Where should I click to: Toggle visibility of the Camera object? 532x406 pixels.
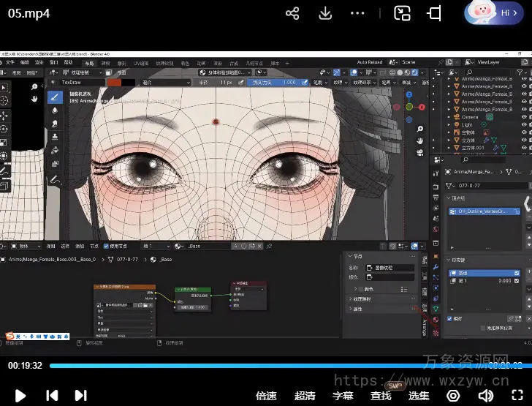pos(524,116)
